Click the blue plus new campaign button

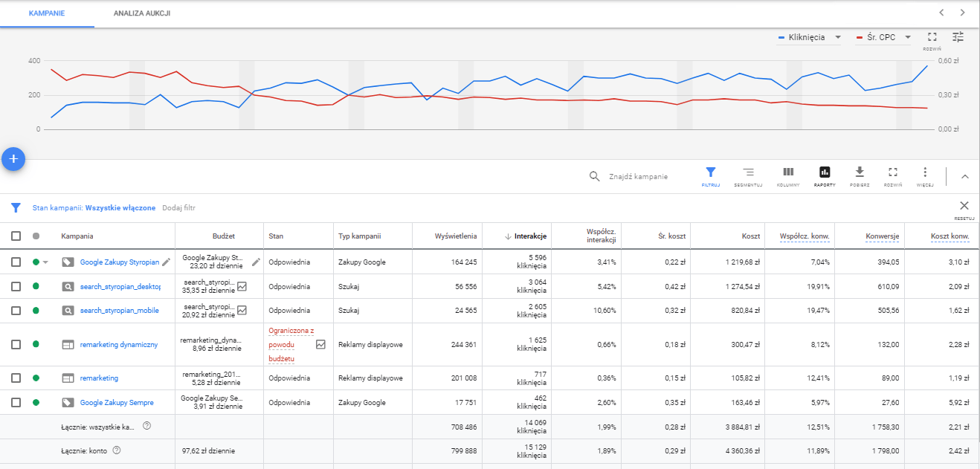click(x=13, y=159)
